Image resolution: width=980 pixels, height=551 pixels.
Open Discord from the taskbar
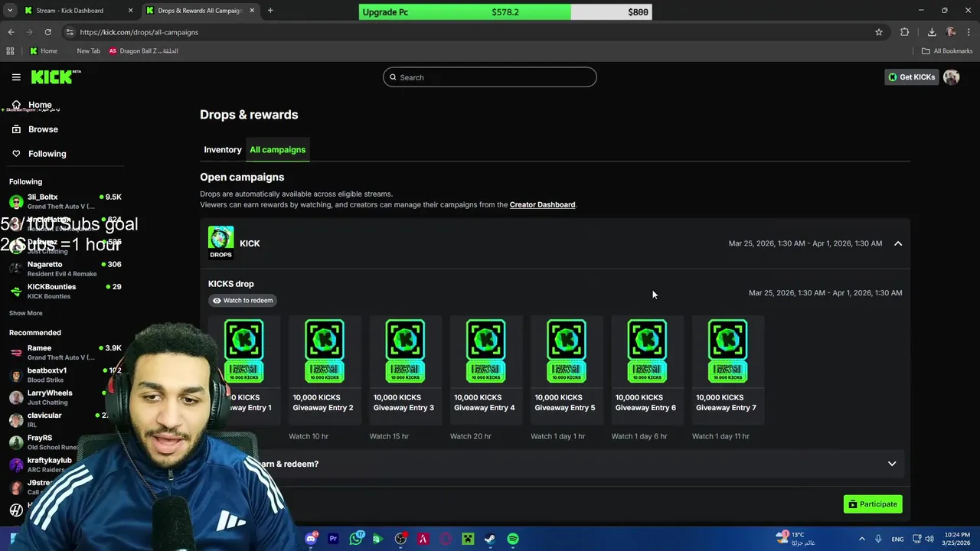click(x=311, y=539)
